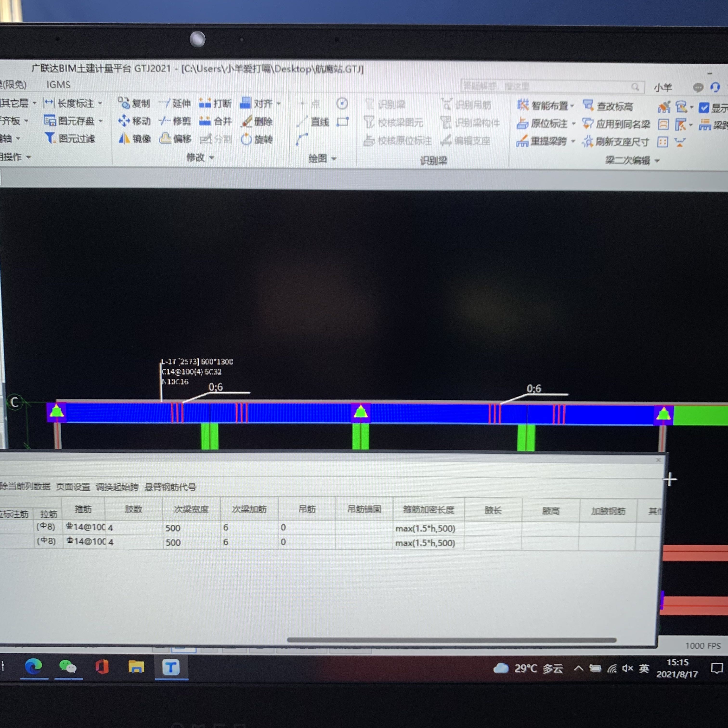Click 校核原位标注 tool
This screenshot has height=728, width=728.
[397, 141]
